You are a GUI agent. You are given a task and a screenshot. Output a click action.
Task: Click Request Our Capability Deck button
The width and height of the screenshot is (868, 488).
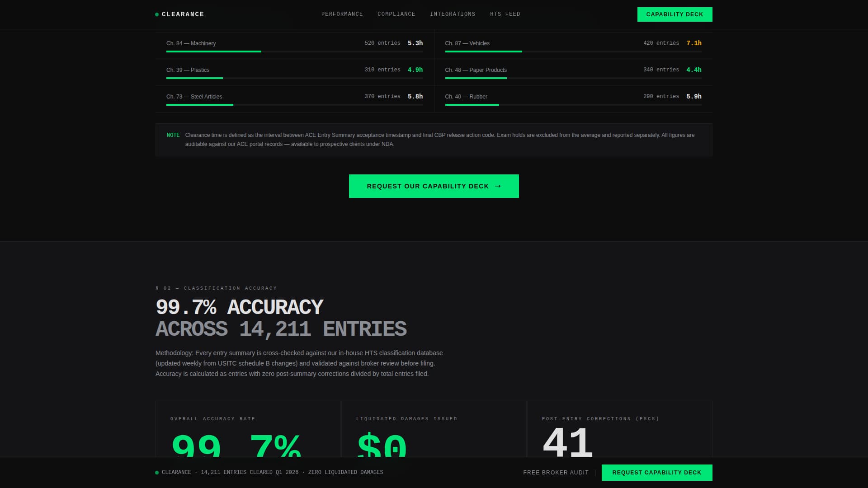(434, 186)
